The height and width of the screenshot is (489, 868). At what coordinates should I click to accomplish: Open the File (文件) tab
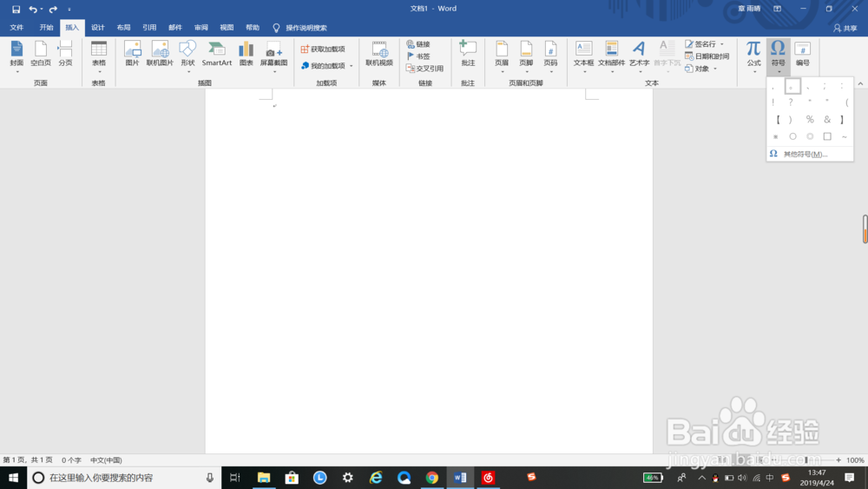pos(16,28)
